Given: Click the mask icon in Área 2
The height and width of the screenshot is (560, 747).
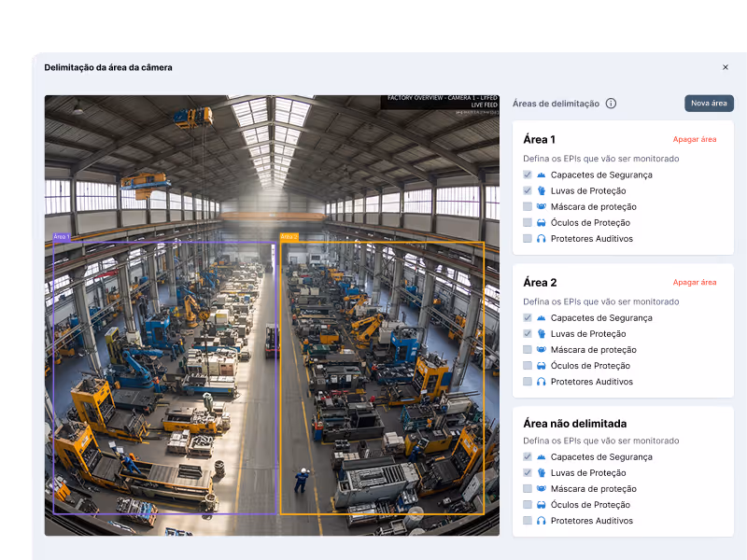Looking at the screenshot, I should [542, 349].
